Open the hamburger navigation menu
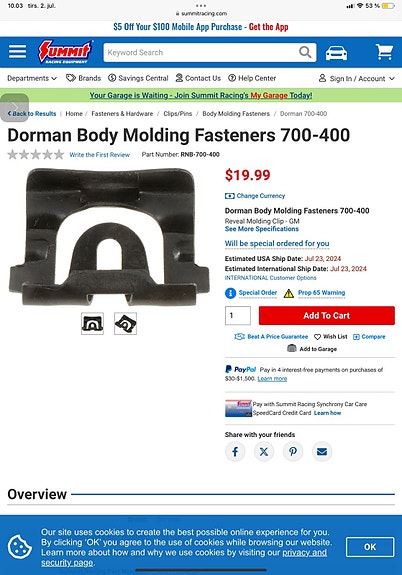 point(17,52)
